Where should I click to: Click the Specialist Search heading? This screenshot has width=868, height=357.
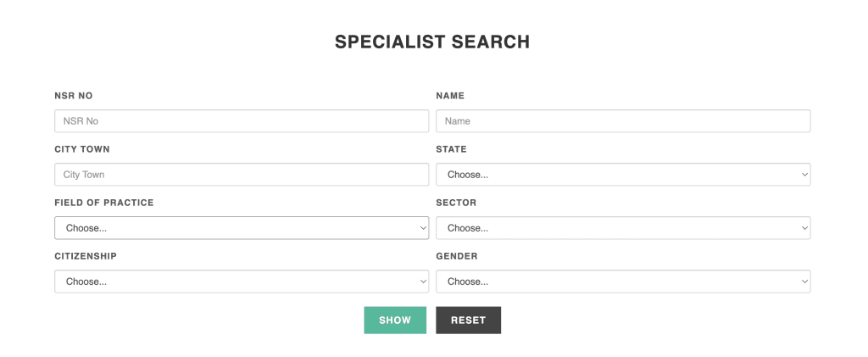(432, 42)
